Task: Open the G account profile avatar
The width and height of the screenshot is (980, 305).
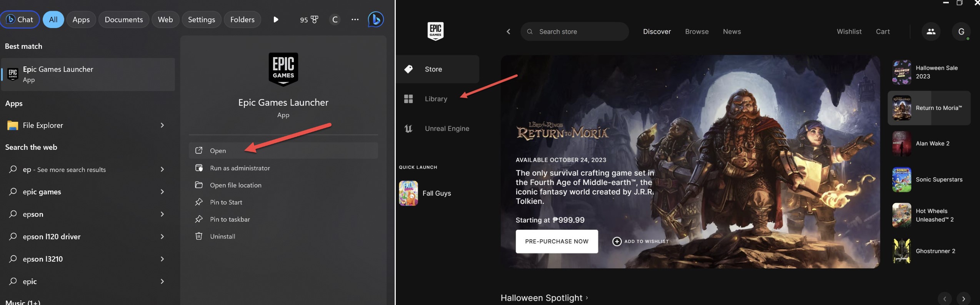Action: click(x=961, y=31)
